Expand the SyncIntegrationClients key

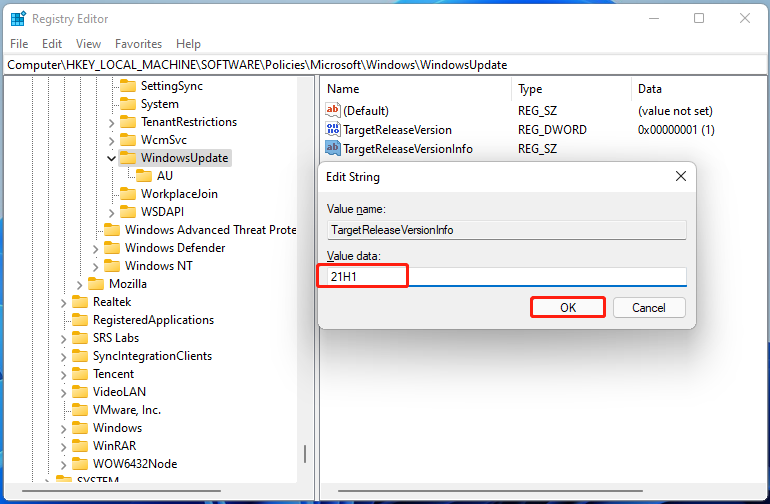(x=63, y=357)
